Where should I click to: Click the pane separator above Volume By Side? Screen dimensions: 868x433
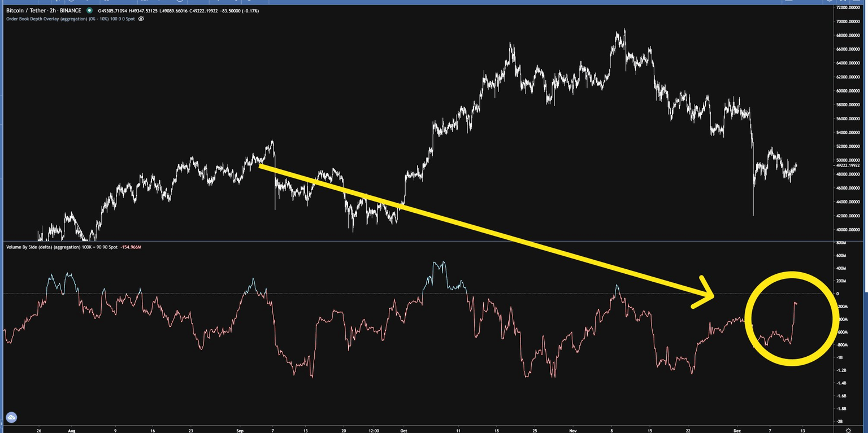[418, 242]
